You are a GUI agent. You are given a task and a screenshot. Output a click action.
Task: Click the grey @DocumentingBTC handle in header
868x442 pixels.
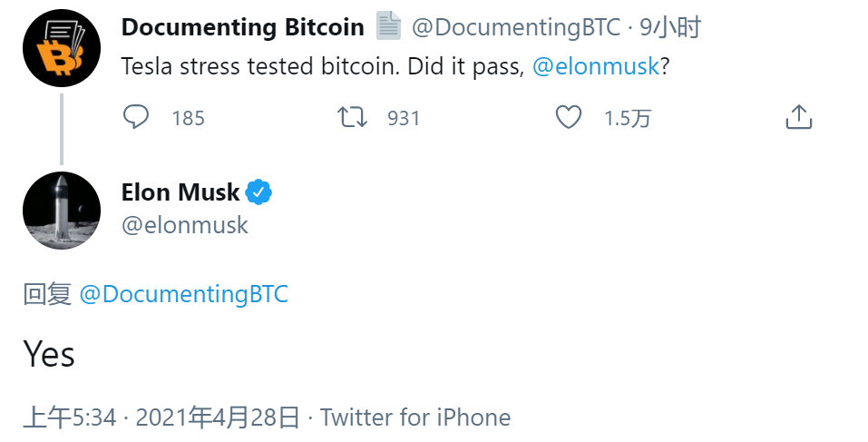[515, 27]
